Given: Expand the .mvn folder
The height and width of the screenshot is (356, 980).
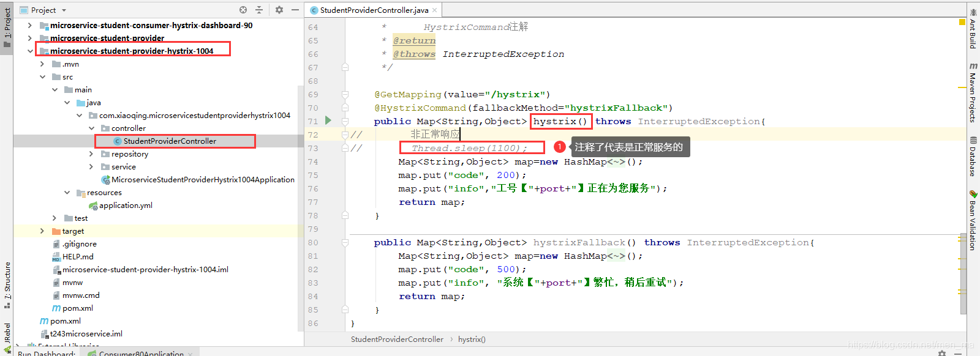Looking at the screenshot, I should pyautogui.click(x=42, y=64).
